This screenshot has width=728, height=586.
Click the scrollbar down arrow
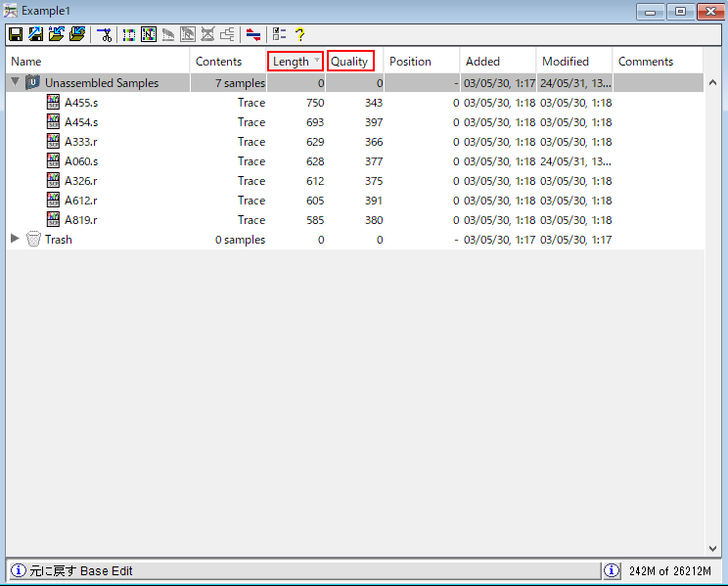click(712, 549)
